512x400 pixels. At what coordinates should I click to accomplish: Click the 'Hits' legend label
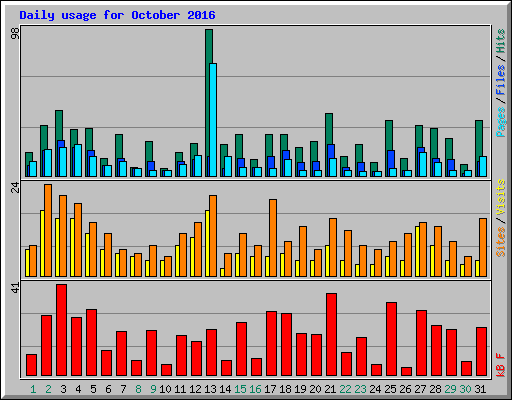pyautogui.click(x=501, y=41)
